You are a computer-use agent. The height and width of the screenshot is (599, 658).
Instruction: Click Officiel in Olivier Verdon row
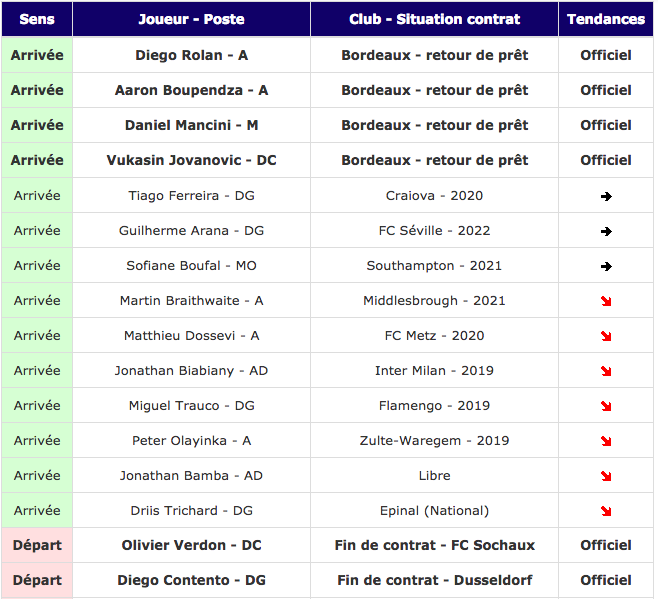[x=606, y=545]
